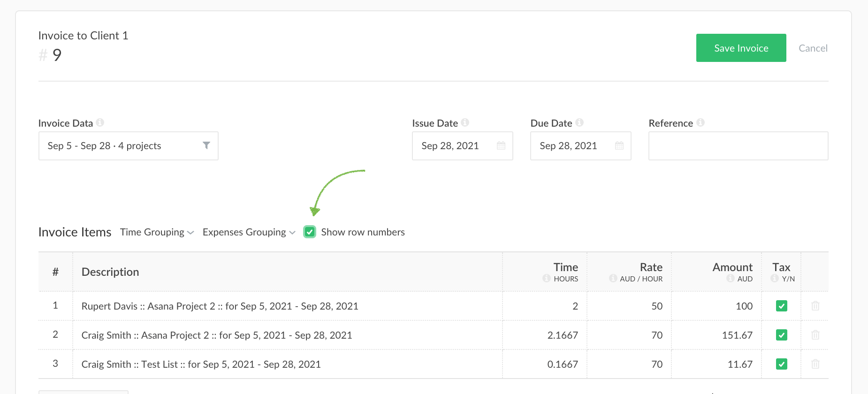Image resolution: width=868 pixels, height=394 pixels.
Task: Click the info icon next to Reference
Action: pyautogui.click(x=700, y=122)
